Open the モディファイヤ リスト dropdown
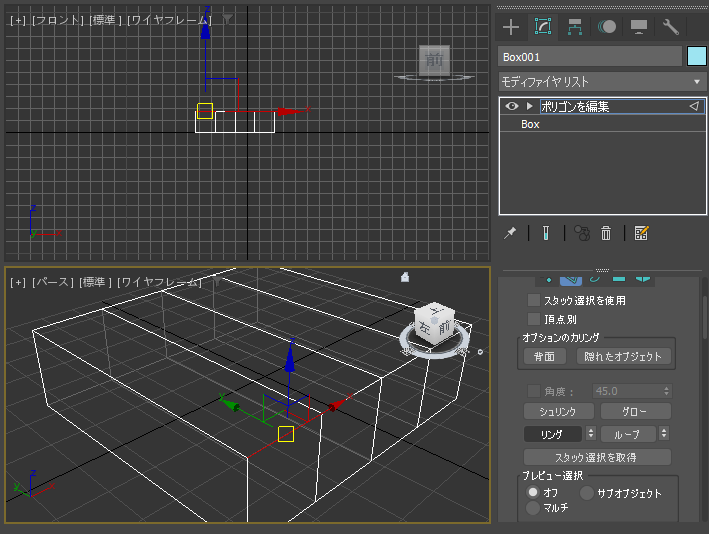This screenshot has height=534, width=709. [x=602, y=82]
